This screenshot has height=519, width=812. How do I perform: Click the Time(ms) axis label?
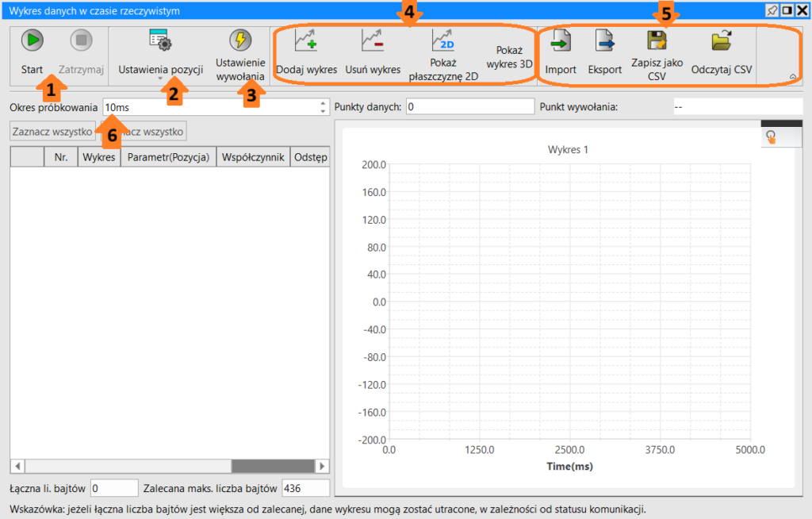click(x=569, y=466)
